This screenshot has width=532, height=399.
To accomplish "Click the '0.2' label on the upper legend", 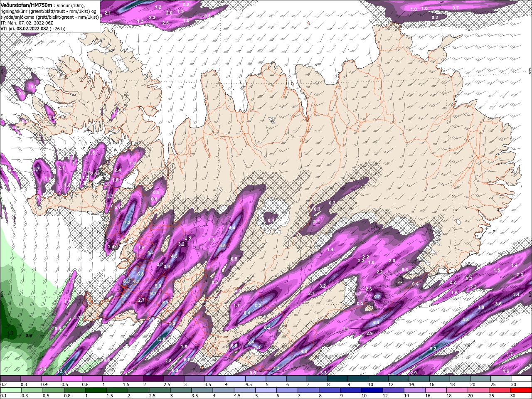I will pos(4,384).
